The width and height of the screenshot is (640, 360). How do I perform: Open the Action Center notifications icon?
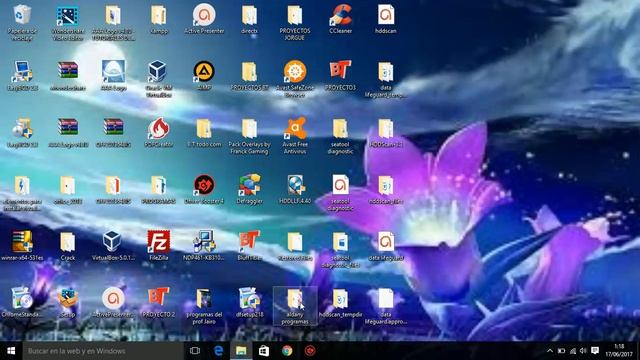click(595, 351)
